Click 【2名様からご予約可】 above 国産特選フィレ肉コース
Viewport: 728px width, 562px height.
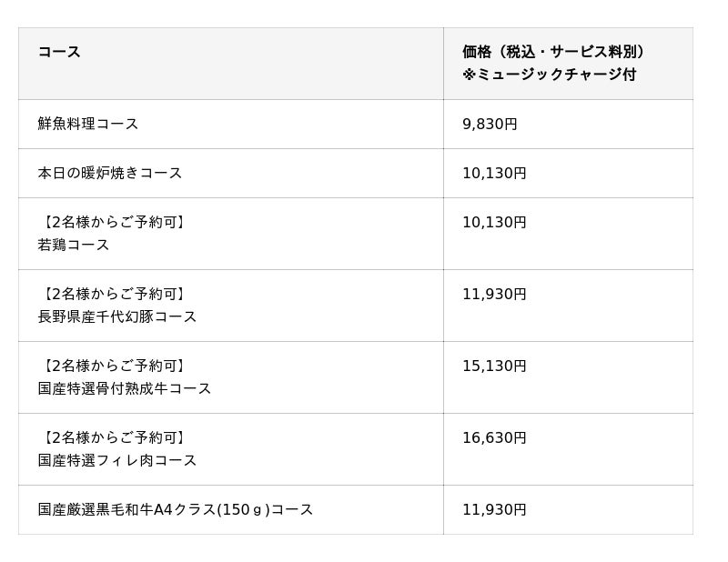(x=113, y=437)
